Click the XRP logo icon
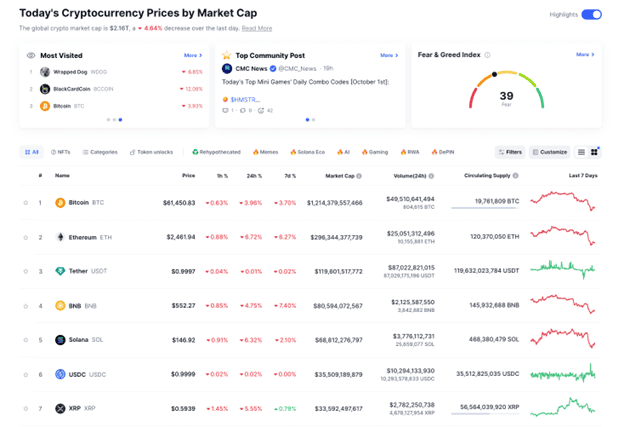 pyautogui.click(x=60, y=408)
